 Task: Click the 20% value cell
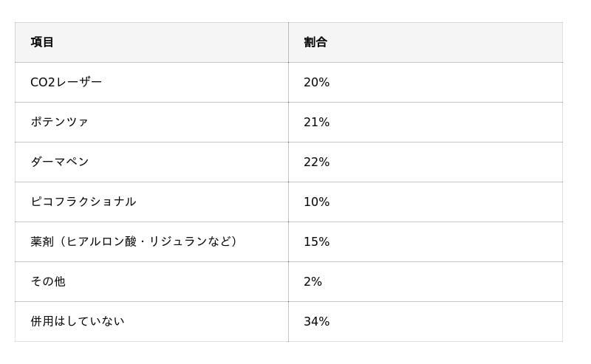point(316,82)
